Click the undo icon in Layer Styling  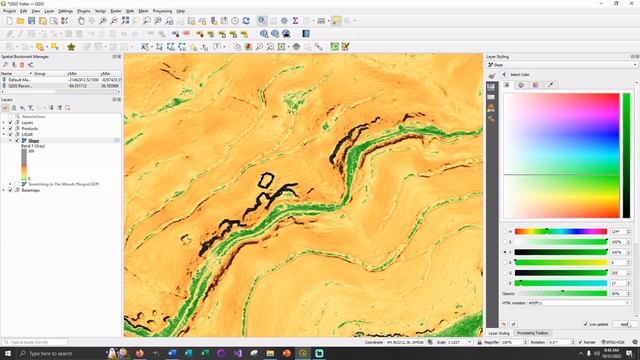point(504,324)
